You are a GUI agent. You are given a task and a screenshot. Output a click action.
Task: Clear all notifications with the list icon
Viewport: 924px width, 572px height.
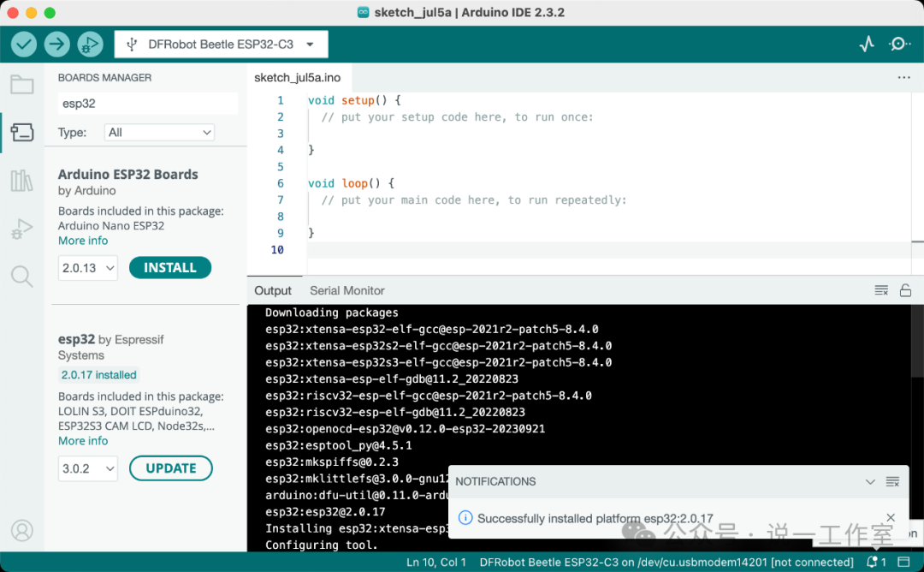[892, 482]
